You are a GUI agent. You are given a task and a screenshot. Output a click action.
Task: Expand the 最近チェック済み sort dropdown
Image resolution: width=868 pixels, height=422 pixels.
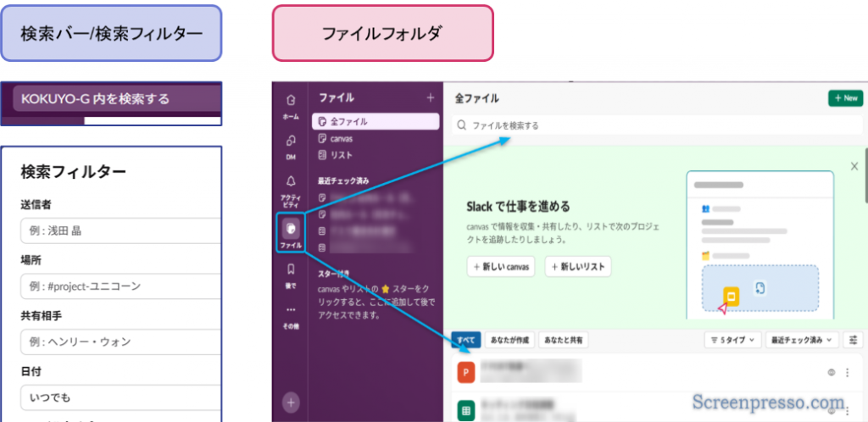point(800,340)
